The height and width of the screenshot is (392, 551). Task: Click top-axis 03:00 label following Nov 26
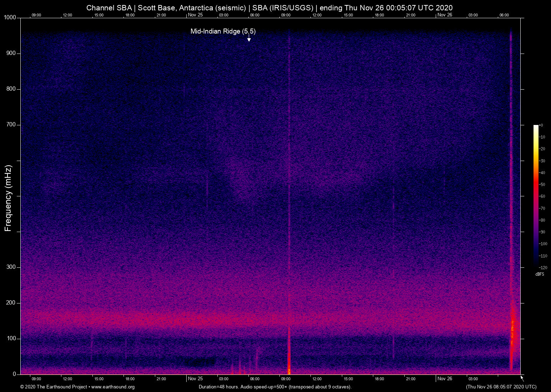(473, 15)
